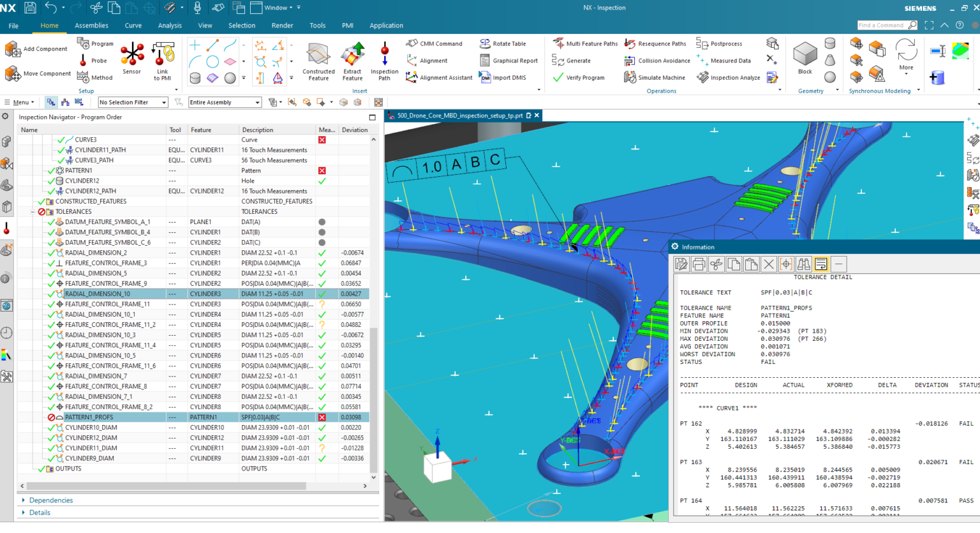Toggle the highlighted echo icon in Information window
The width and height of the screenshot is (980, 533).
click(x=820, y=264)
